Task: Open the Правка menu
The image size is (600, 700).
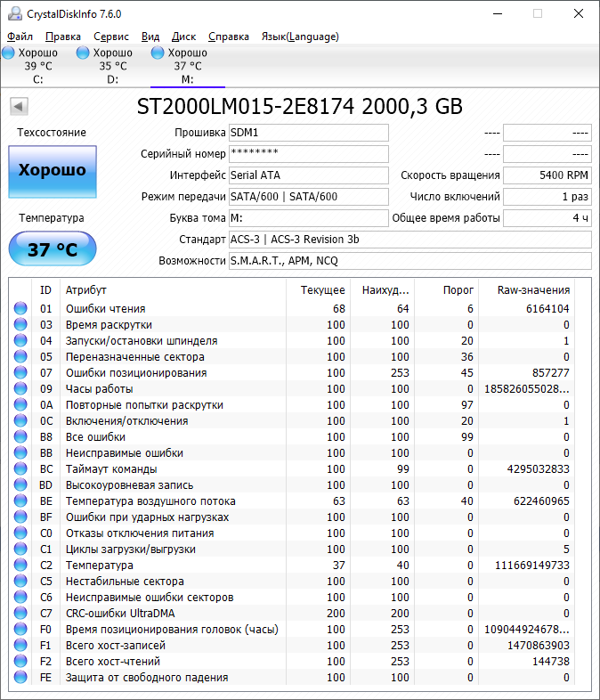Action: (63, 37)
